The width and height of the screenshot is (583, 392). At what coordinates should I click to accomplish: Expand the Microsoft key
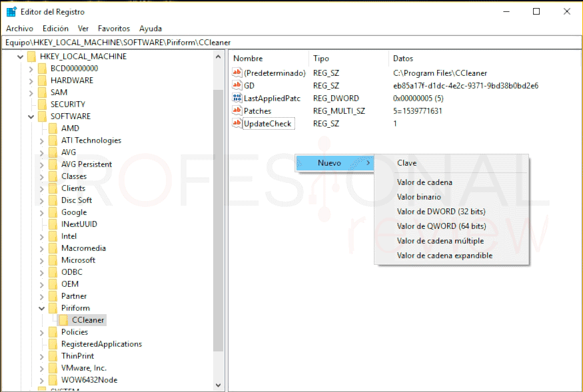[41, 260]
